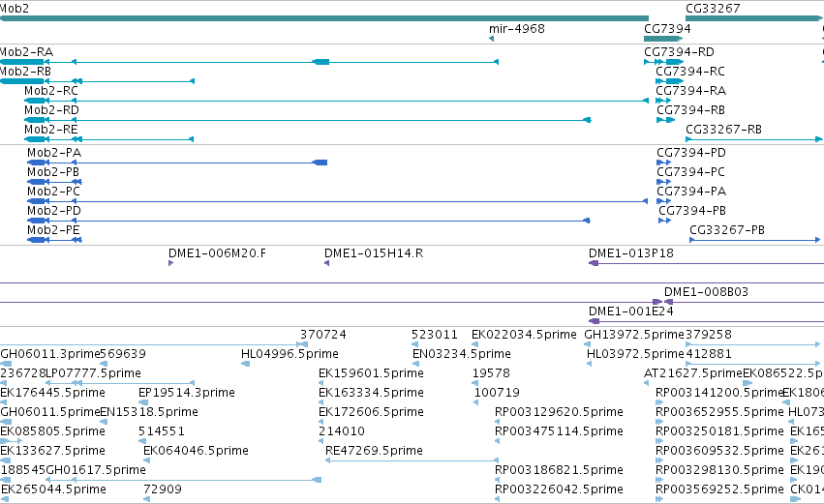The image size is (824, 504).
Task: Open the CG7394-RA transcript label
Action: click(690, 91)
